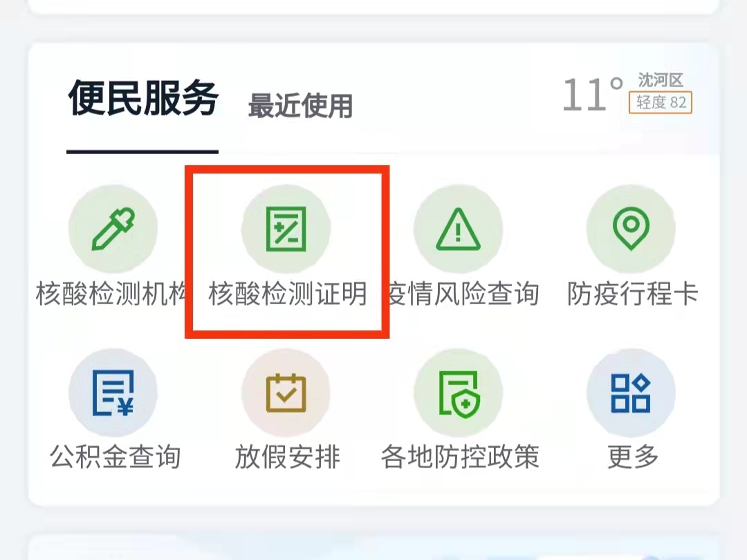Tap the 沈河区 district label
The width and height of the screenshot is (747, 560).
661,80
